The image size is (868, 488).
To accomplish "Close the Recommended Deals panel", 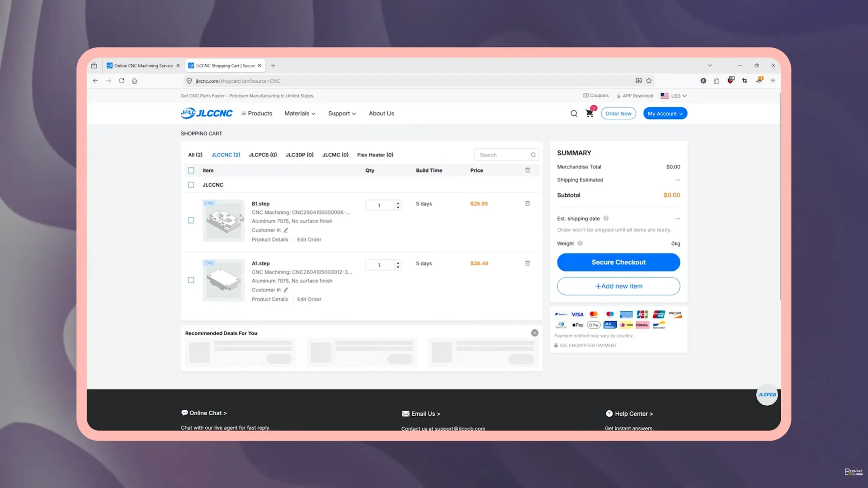I will click(x=534, y=333).
